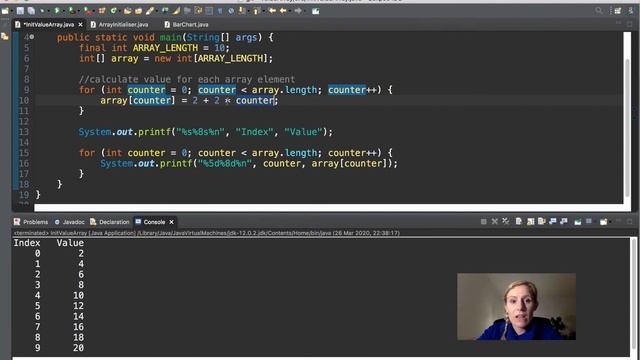Toggle Scroll Lock in Console toolbar
The image size is (640, 360).
[x=530, y=222]
